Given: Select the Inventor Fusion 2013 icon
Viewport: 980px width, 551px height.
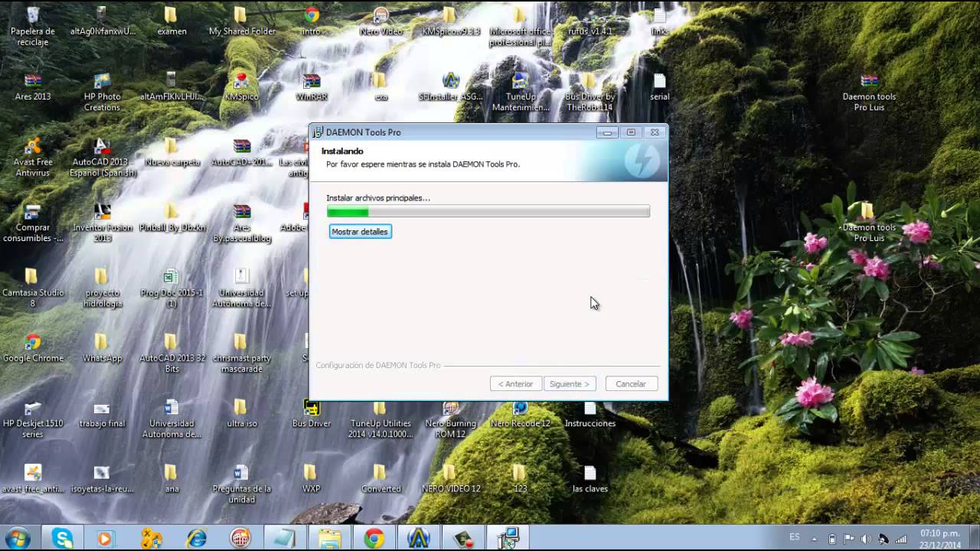Looking at the screenshot, I should pyautogui.click(x=102, y=222).
